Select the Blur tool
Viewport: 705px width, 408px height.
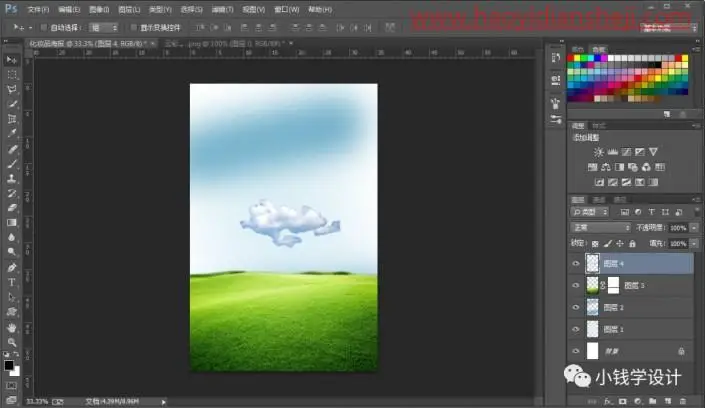12,237
